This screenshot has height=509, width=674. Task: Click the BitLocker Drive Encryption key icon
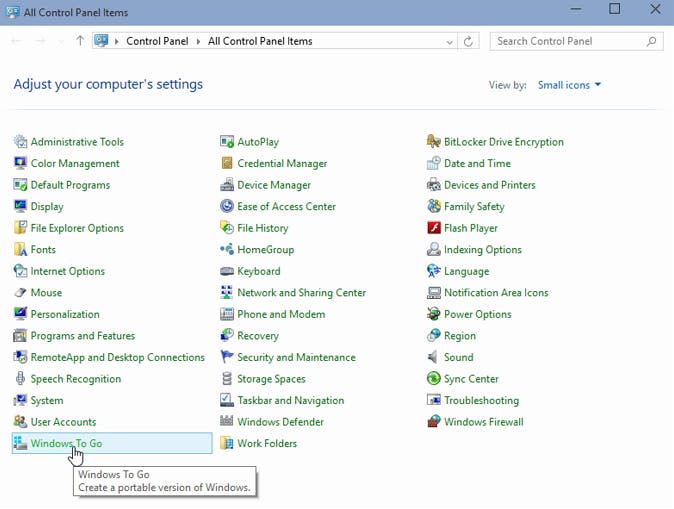click(x=434, y=141)
